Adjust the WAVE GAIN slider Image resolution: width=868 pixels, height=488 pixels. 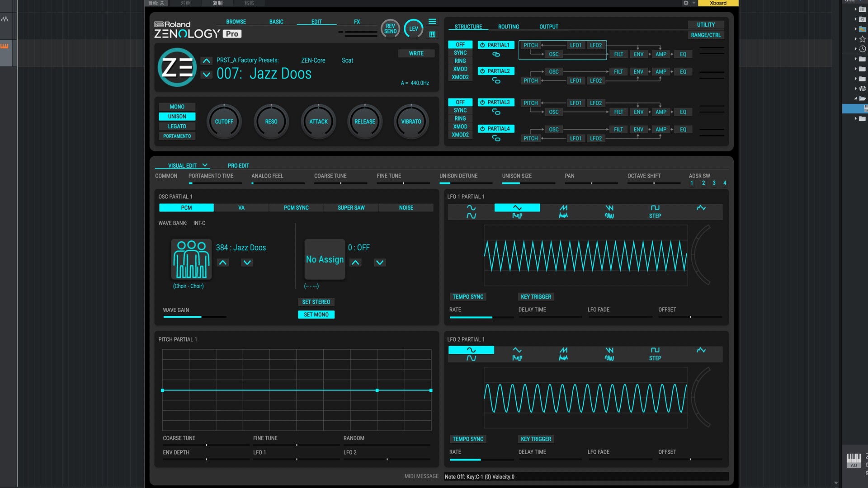[194, 317]
